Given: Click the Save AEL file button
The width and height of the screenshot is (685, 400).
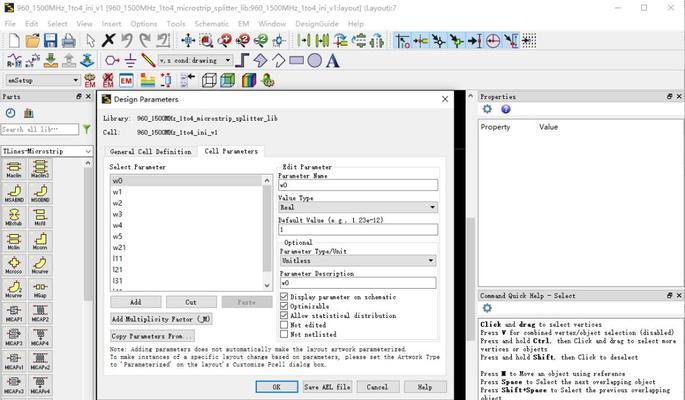Looking at the screenshot, I should point(327,386).
